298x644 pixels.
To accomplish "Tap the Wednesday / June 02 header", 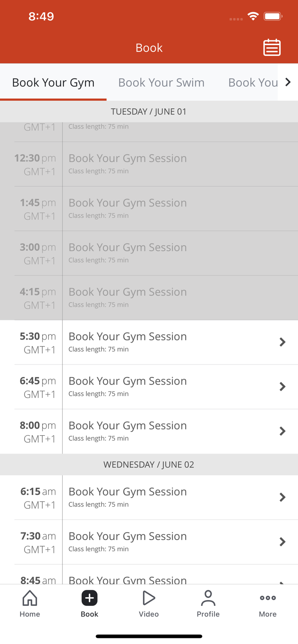I will [x=149, y=465].
